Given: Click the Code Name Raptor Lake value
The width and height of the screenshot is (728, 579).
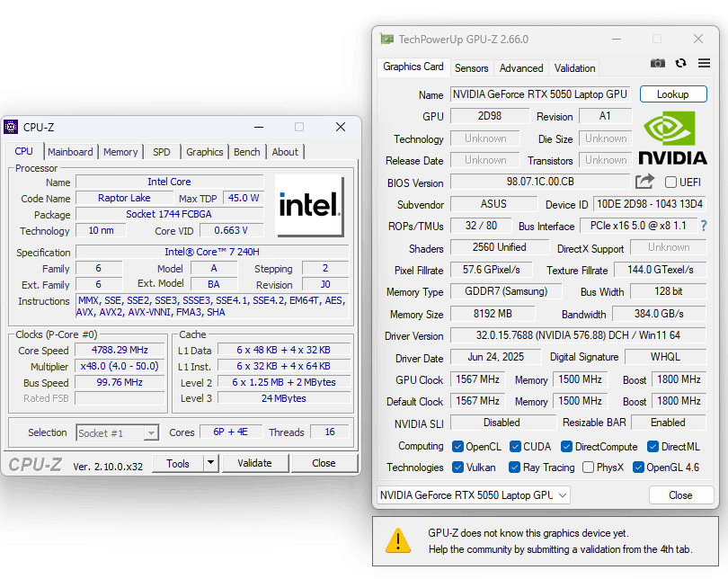Looking at the screenshot, I should pos(124,198).
